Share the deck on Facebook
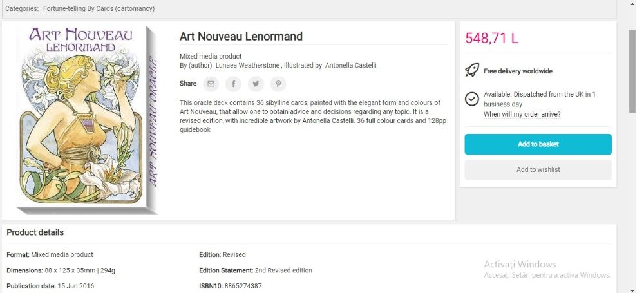Image resolution: width=644 pixels, height=293 pixels. click(x=233, y=84)
